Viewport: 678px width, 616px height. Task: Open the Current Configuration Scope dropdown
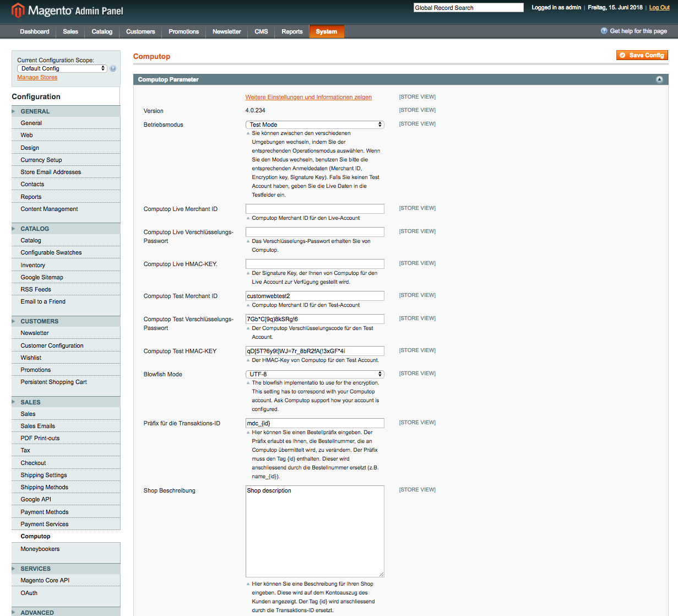pyautogui.click(x=62, y=69)
